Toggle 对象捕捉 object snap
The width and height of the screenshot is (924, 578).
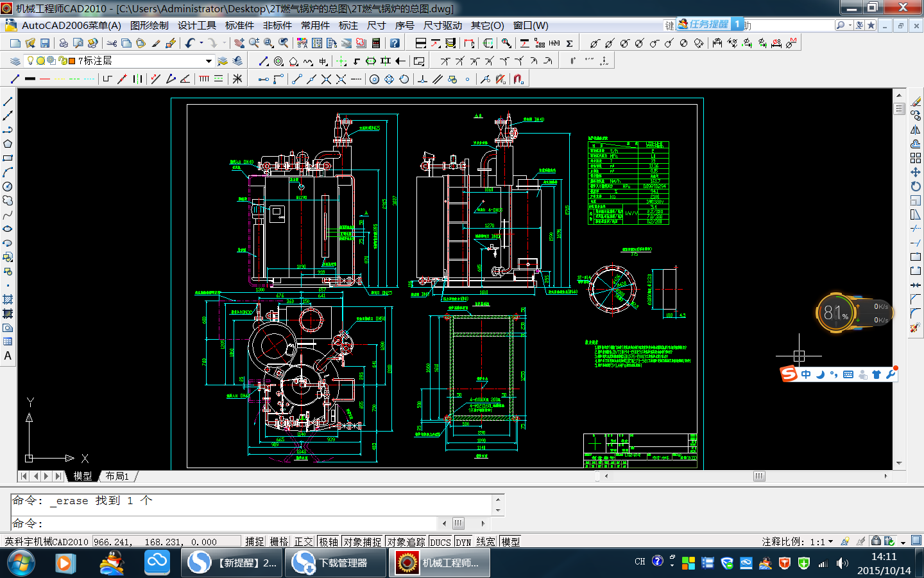[x=362, y=541]
